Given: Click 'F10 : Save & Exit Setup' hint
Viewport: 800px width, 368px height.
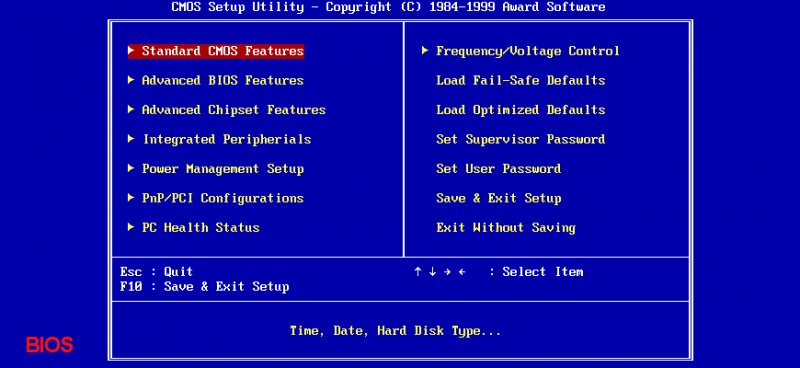Looking at the screenshot, I should [205, 287].
